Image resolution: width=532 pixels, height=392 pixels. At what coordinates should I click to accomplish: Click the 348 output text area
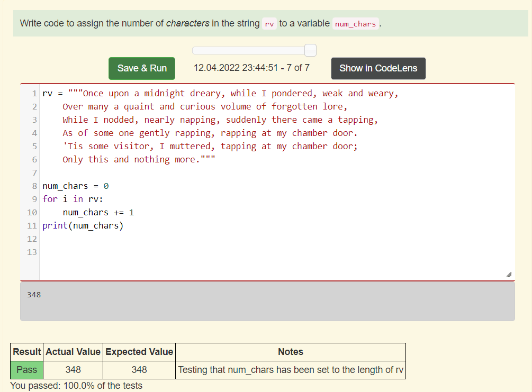coord(267,301)
